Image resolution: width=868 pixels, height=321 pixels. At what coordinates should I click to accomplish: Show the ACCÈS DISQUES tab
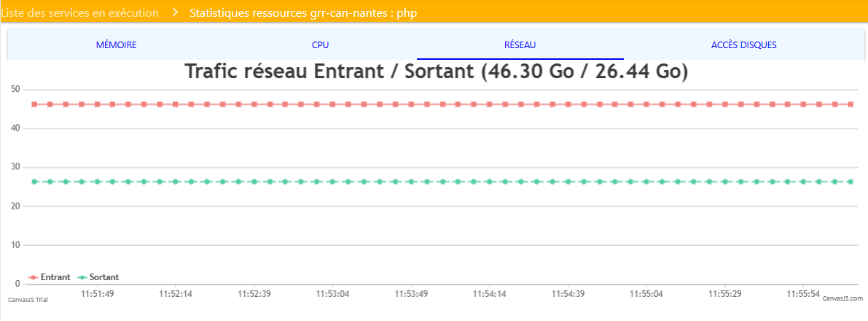point(743,45)
